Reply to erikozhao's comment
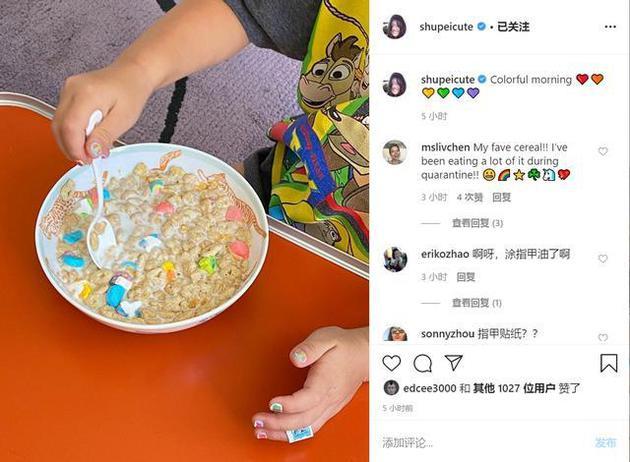This screenshot has width=630, height=462. coord(466,277)
